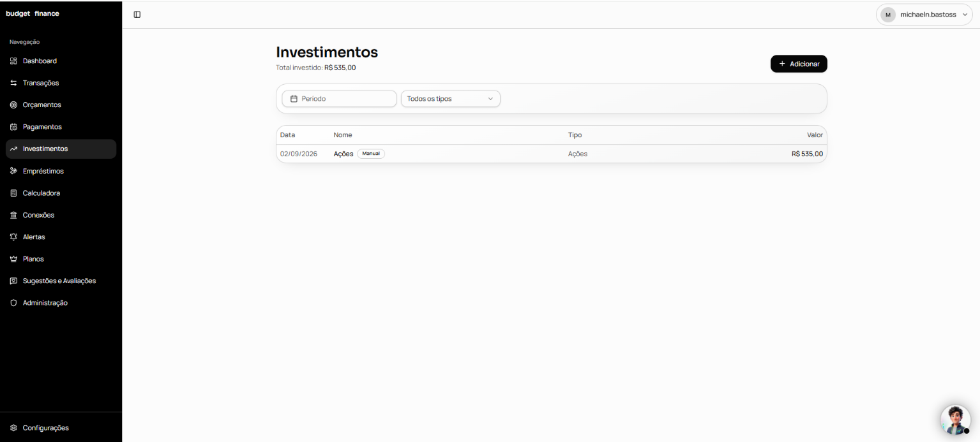
Task: Click the Configurações gear icon
Action: click(x=13, y=428)
